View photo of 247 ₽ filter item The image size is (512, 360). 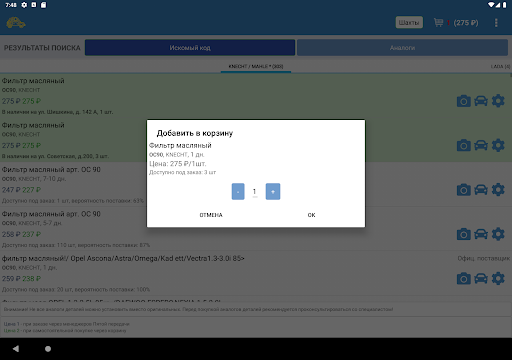463,190
